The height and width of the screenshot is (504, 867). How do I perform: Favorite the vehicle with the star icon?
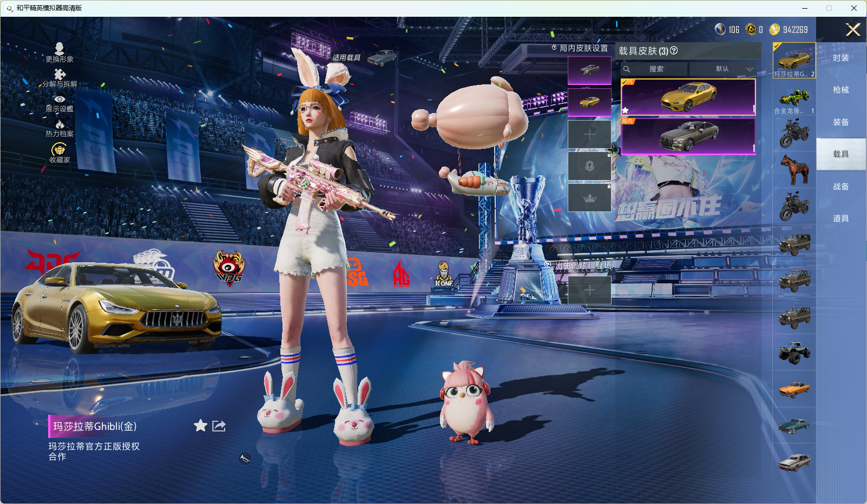pyautogui.click(x=200, y=426)
